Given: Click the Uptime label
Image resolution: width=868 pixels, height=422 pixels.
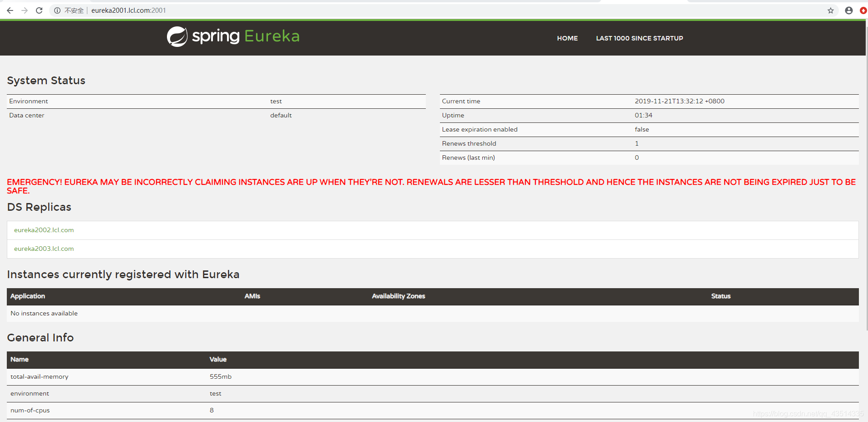Looking at the screenshot, I should click(453, 115).
